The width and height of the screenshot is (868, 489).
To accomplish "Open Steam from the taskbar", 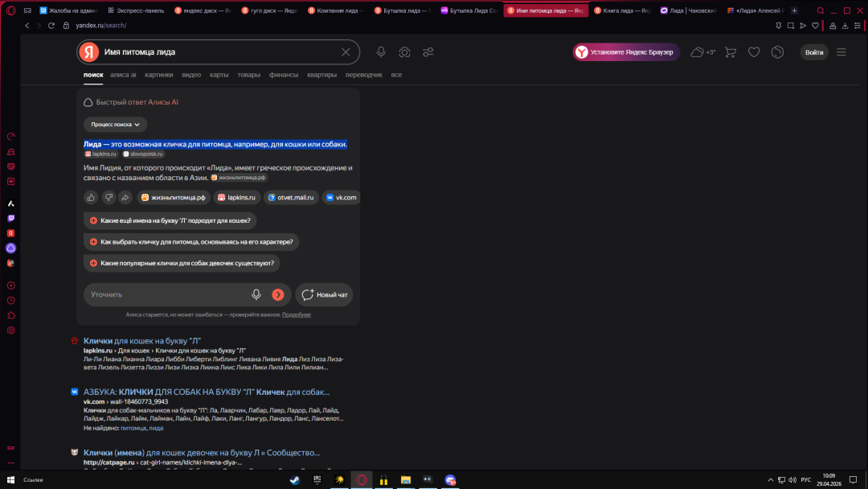I will [x=295, y=480].
